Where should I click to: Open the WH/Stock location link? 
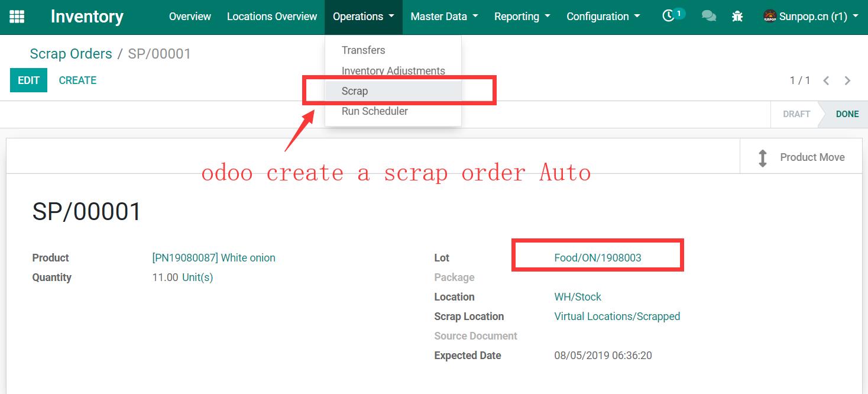[x=578, y=297]
